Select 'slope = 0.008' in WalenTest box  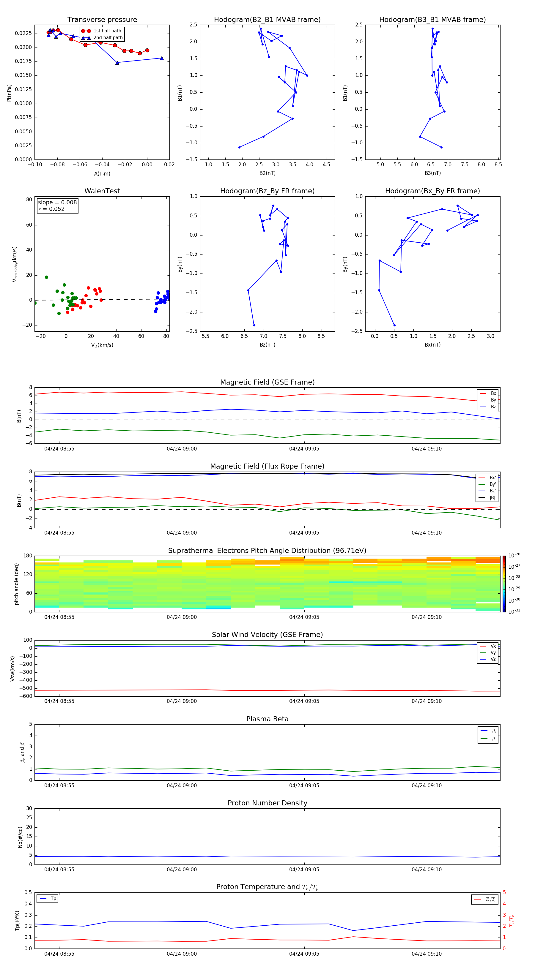[x=57, y=203]
